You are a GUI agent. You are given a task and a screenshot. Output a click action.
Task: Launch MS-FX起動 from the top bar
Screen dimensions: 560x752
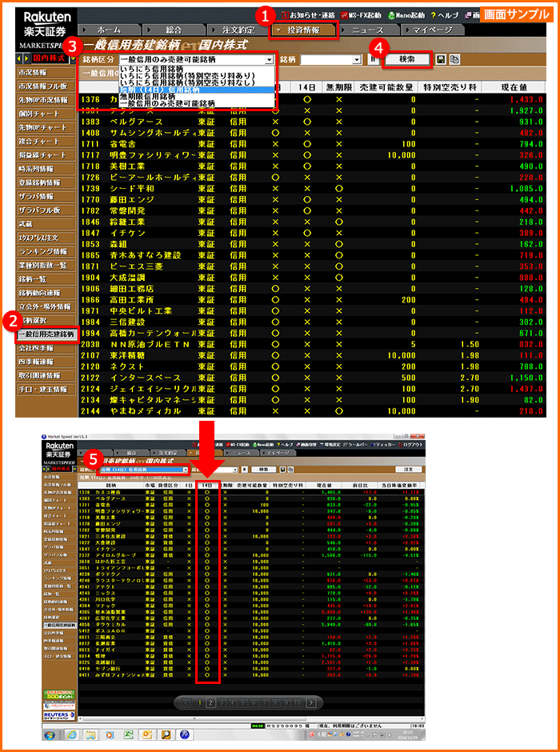click(362, 15)
